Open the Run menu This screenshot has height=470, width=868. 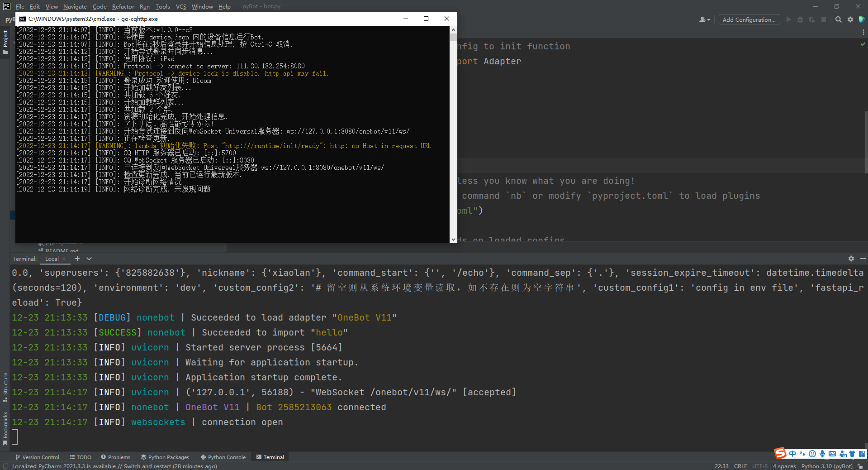(144, 6)
